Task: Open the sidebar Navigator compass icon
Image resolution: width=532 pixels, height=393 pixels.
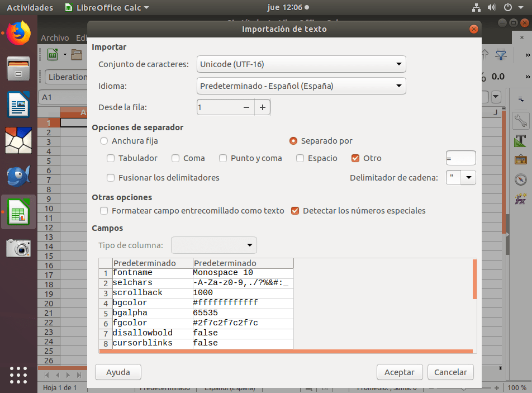Action: [x=521, y=179]
